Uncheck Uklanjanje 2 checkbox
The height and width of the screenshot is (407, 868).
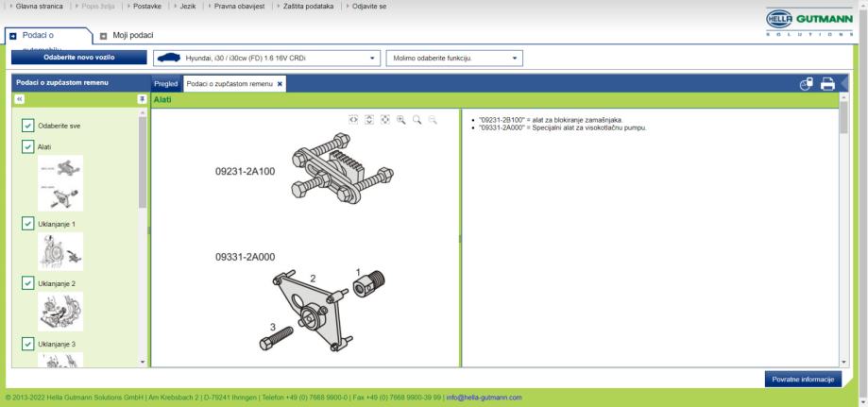28,283
